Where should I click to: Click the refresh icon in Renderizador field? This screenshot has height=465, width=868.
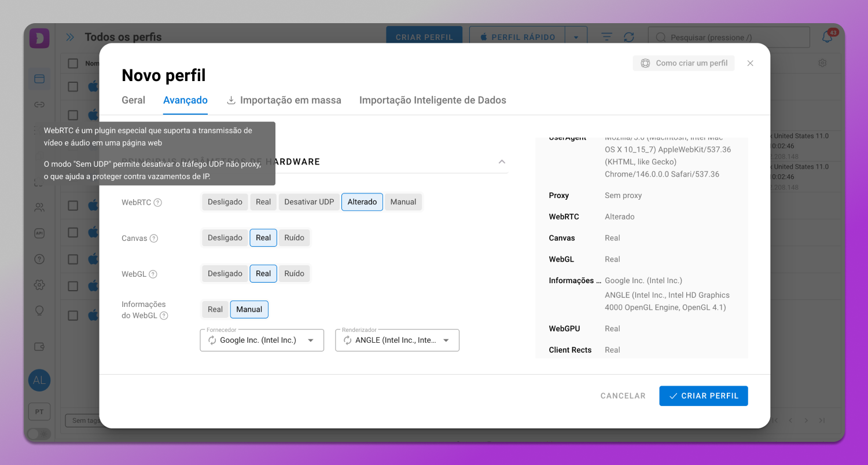click(347, 340)
